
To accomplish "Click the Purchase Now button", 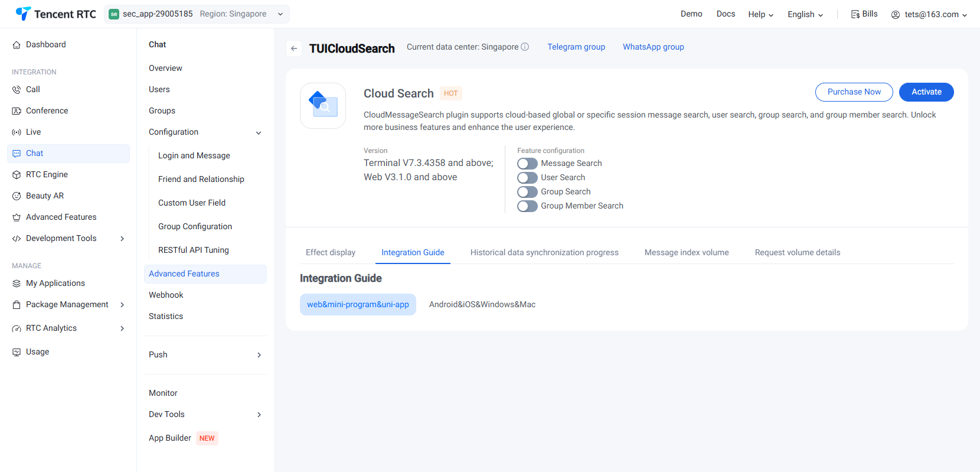I will pyautogui.click(x=854, y=92).
